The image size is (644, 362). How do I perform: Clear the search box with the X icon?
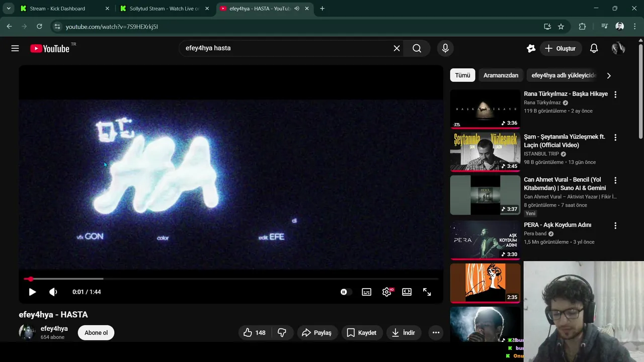pyautogui.click(x=396, y=48)
